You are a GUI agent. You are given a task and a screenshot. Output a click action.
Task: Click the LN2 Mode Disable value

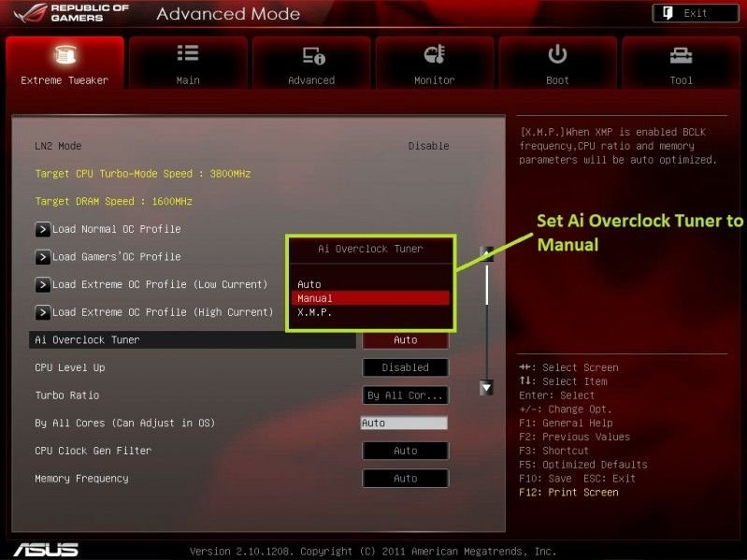pos(429,146)
